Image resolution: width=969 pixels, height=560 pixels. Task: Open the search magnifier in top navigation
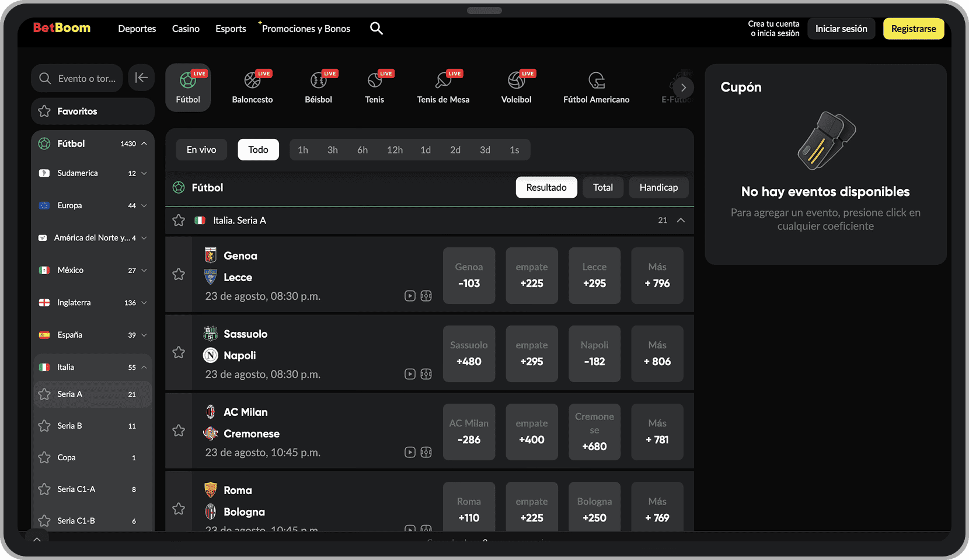pyautogui.click(x=377, y=29)
